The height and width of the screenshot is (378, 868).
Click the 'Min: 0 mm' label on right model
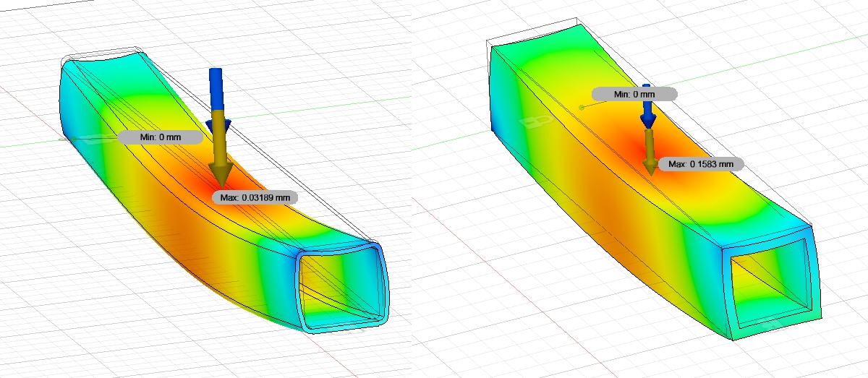point(634,94)
